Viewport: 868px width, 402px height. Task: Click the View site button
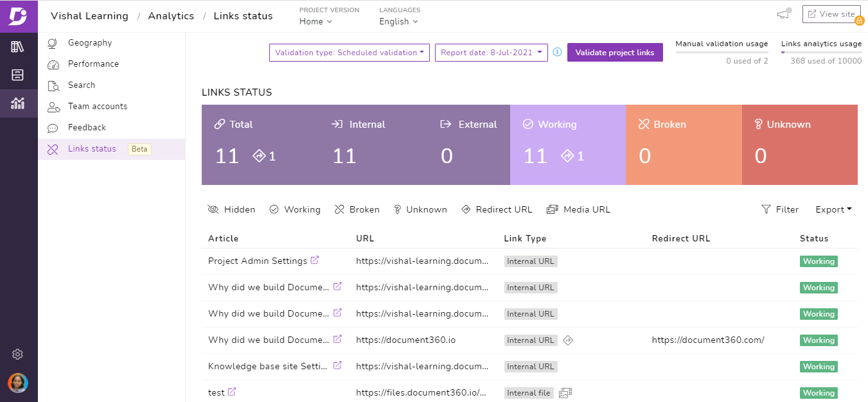831,14
